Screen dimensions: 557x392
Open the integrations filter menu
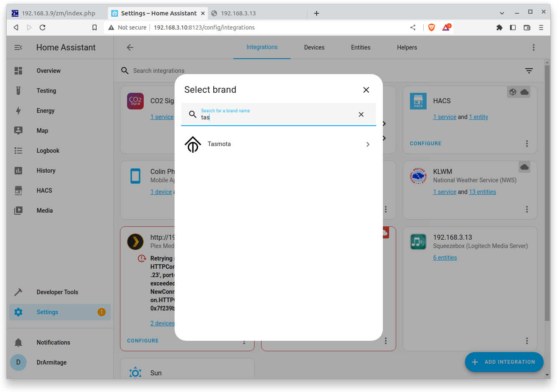point(529,71)
